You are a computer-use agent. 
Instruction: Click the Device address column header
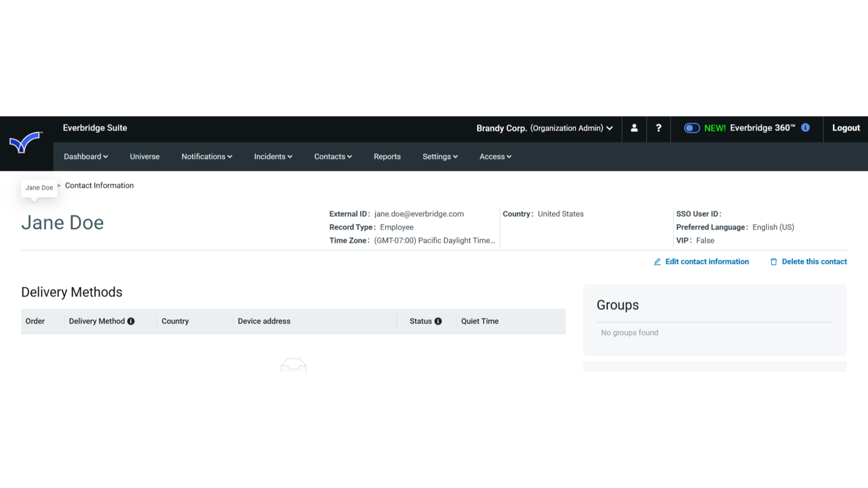click(x=264, y=321)
